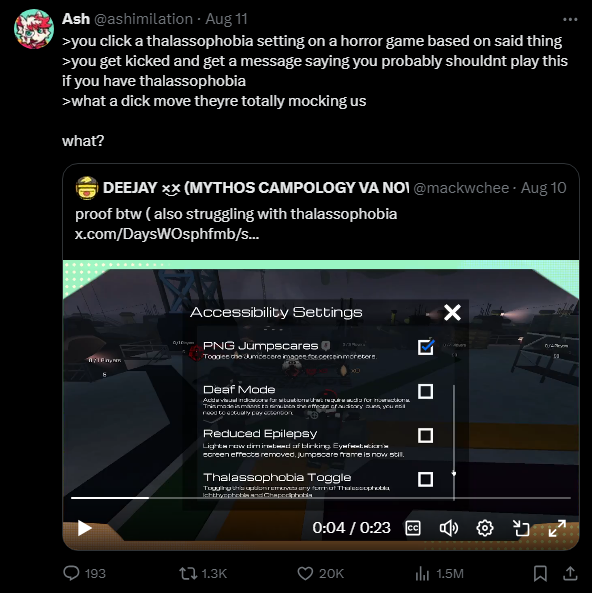Open video in picture-in-picture popout
This screenshot has height=593, width=592.
521,528
